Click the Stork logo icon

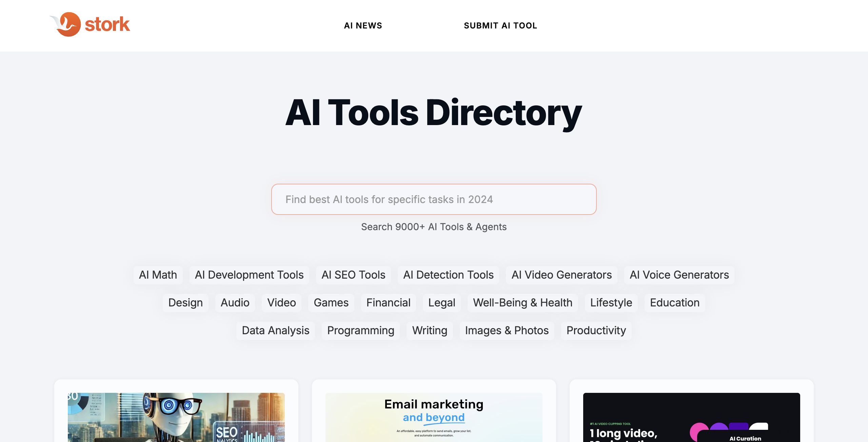[65, 24]
